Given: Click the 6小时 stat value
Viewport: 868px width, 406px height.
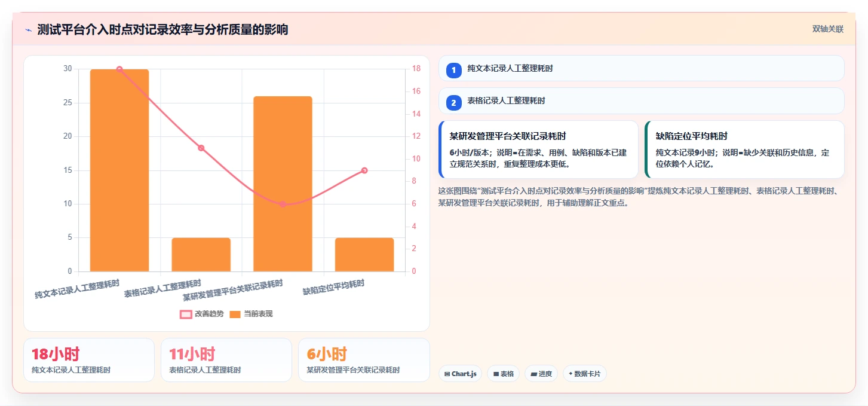Looking at the screenshot, I should (327, 354).
